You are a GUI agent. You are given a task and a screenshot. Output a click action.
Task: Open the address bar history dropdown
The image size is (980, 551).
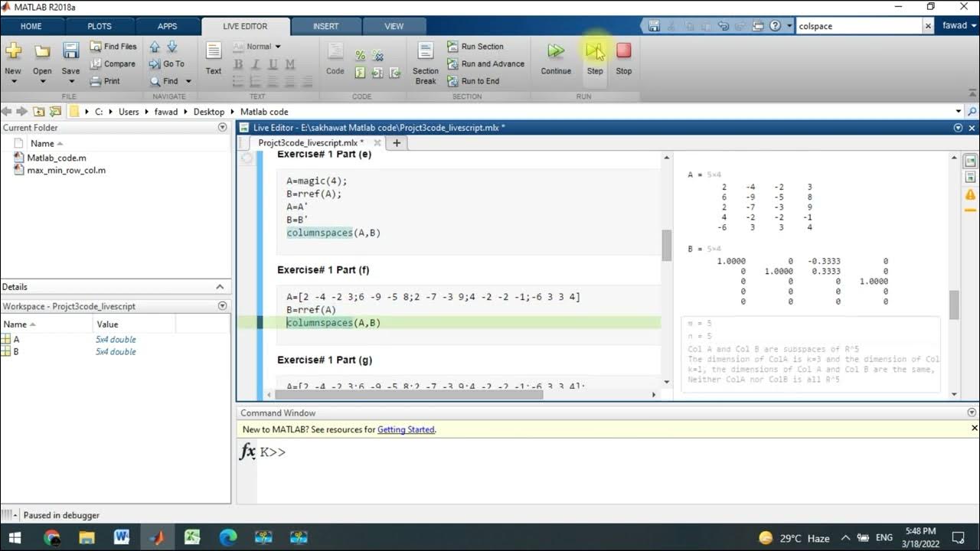pyautogui.click(x=959, y=112)
